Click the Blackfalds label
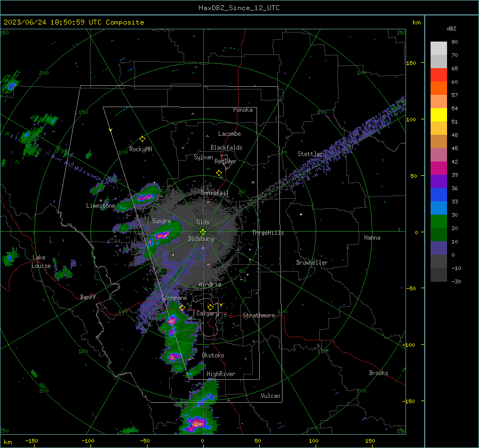Viewport: 479px width, 448px height. pyautogui.click(x=226, y=148)
